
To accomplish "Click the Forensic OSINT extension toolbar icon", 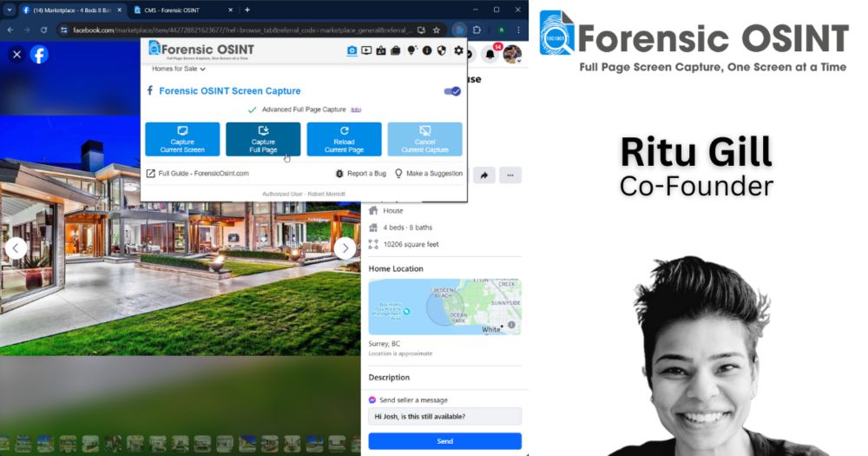I will click(x=459, y=30).
